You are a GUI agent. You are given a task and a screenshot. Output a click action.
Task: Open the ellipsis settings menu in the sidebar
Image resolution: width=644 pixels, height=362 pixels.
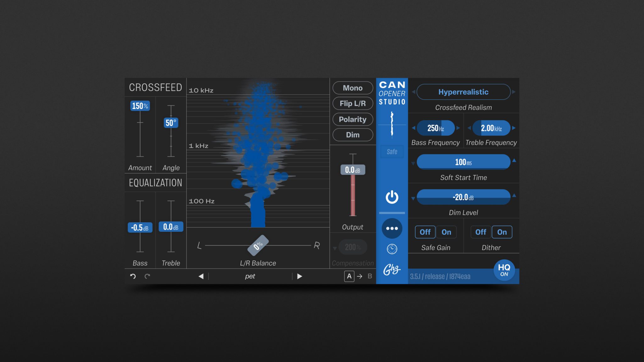coord(391,228)
